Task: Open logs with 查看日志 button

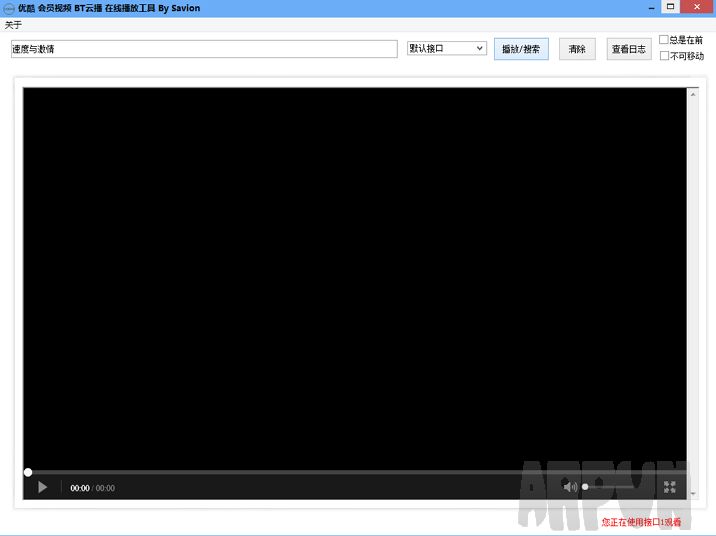Action: (628, 49)
